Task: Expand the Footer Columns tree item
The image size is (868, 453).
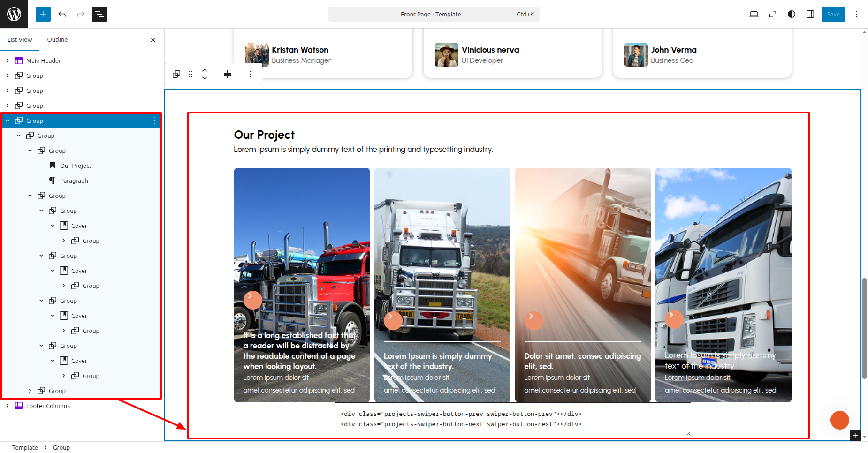Action: [8, 406]
